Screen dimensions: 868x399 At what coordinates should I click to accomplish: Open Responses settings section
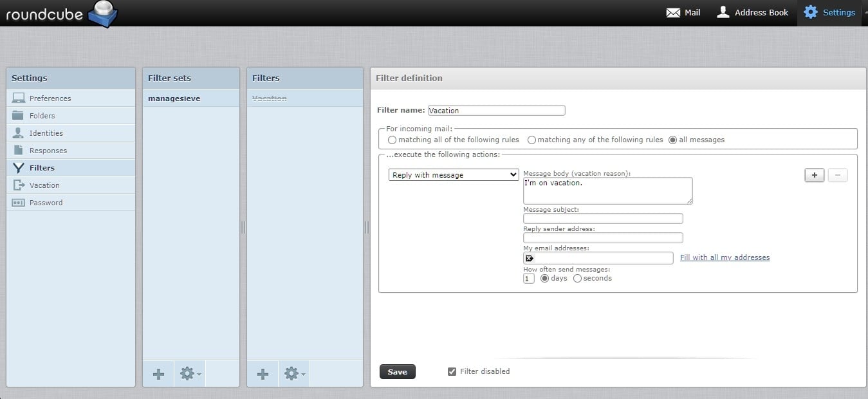[71, 151]
